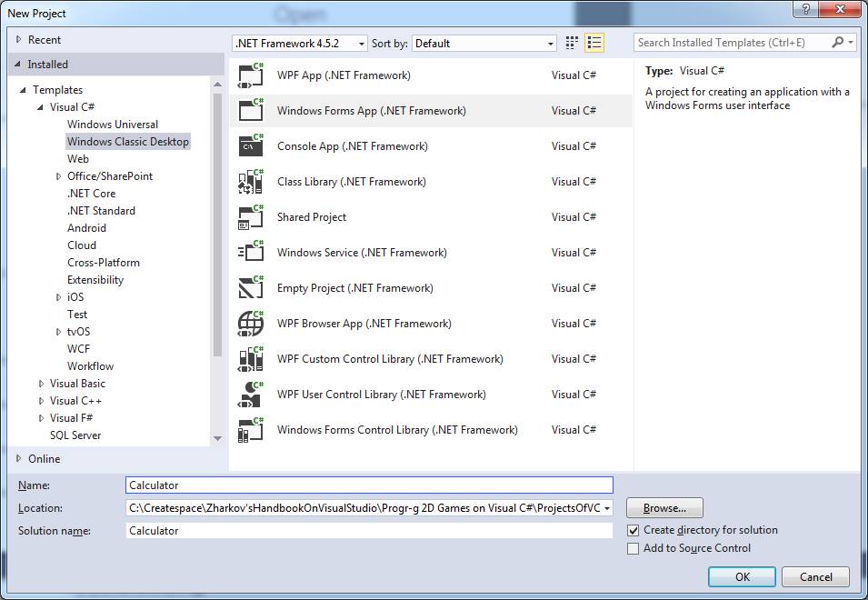Expand the Online section
The height and width of the screenshot is (600, 868).
click(x=19, y=459)
